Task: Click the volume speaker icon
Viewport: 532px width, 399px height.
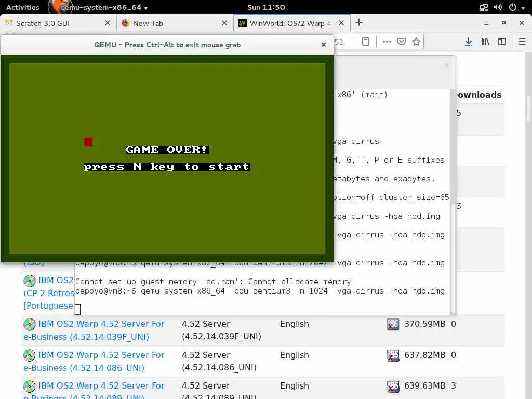Action: (498, 7)
